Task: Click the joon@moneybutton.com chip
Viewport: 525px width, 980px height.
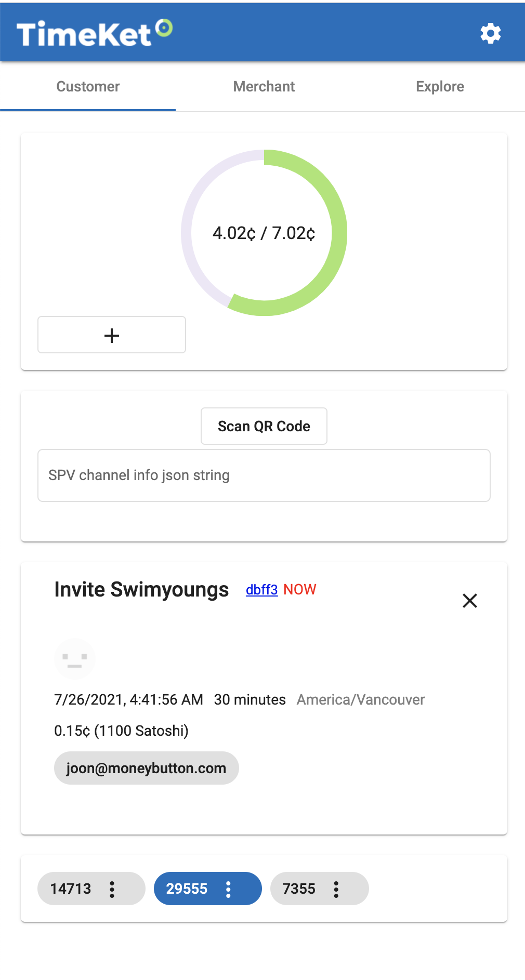Action: click(146, 768)
